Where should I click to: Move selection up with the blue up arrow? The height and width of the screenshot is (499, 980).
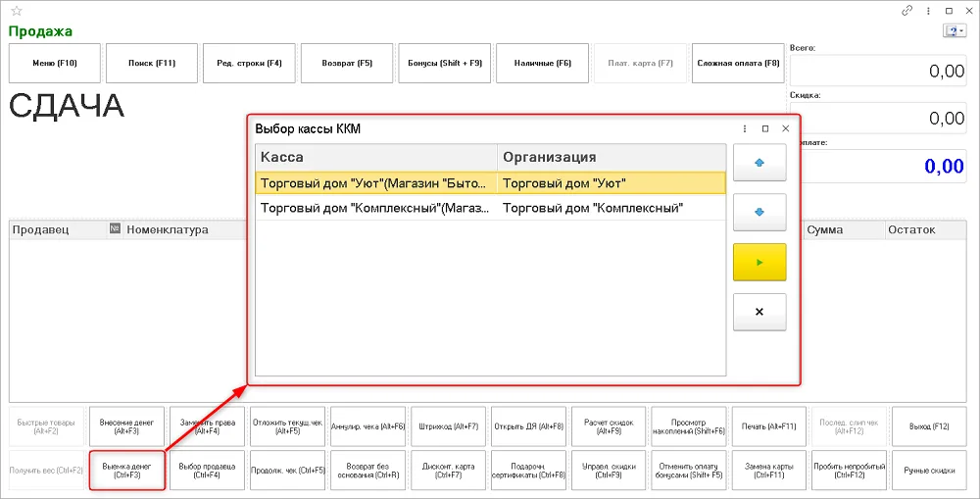pyautogui.click(x=759, y=163)
